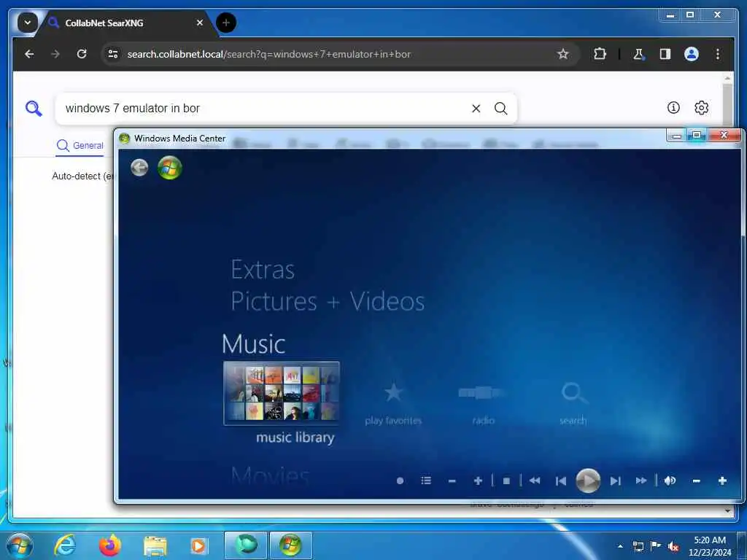
Task: Open the tab search dropdown arrow
Action: tap(28, 23)
